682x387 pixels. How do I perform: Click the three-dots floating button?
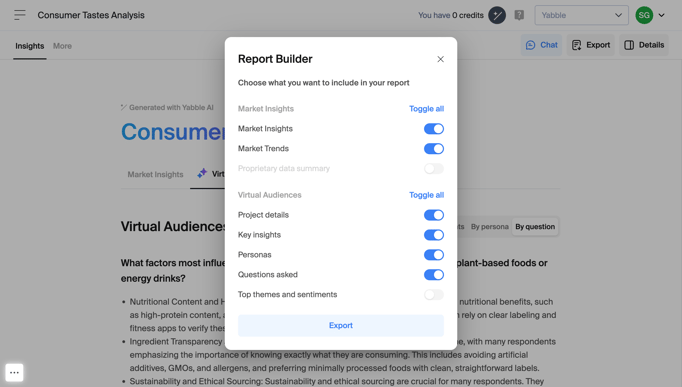pos(14,373)
